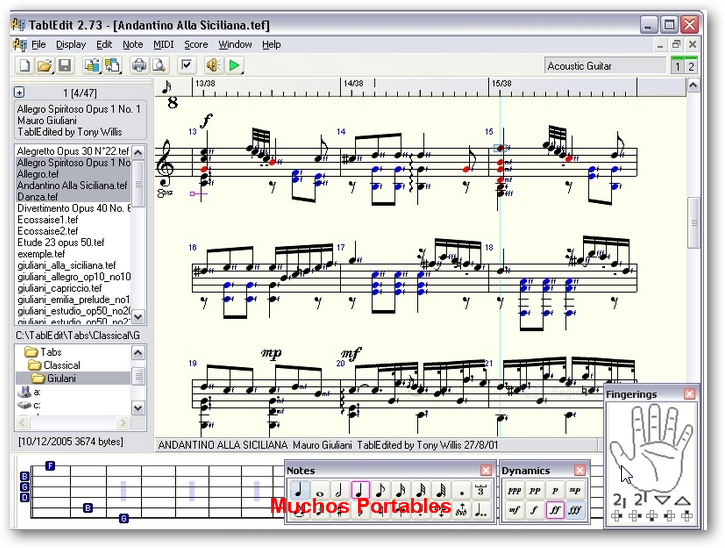Switch to module 1 button
725x548 pixels.
click(677, 66)
